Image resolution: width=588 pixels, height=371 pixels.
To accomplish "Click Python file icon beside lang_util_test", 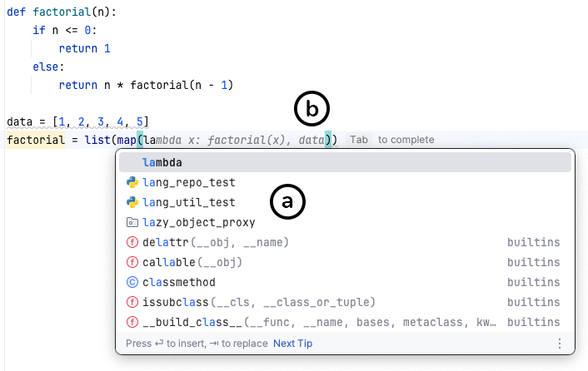I will [132, 202].
